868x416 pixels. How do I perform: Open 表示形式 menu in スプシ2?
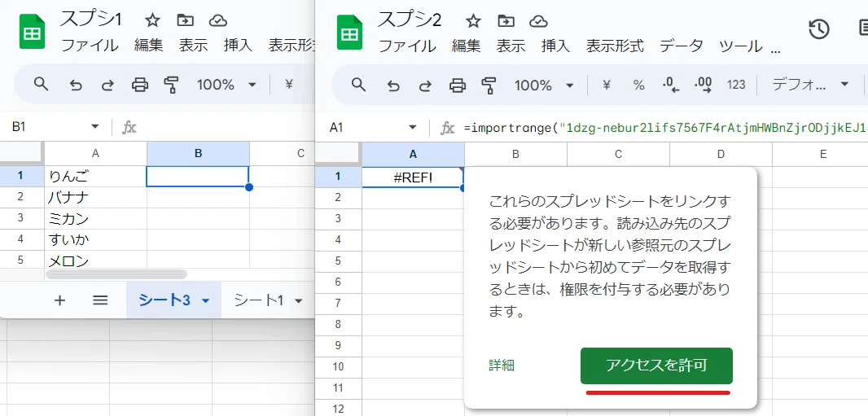point(615,46)
